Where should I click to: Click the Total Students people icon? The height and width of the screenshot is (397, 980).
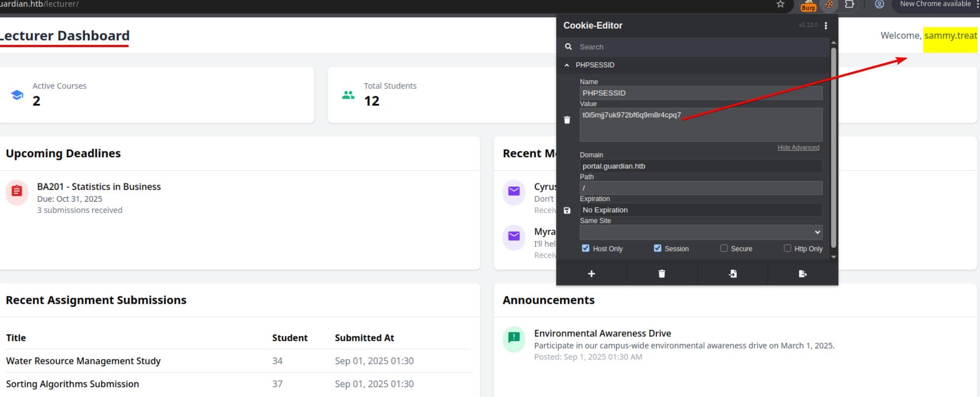[348, 95]
